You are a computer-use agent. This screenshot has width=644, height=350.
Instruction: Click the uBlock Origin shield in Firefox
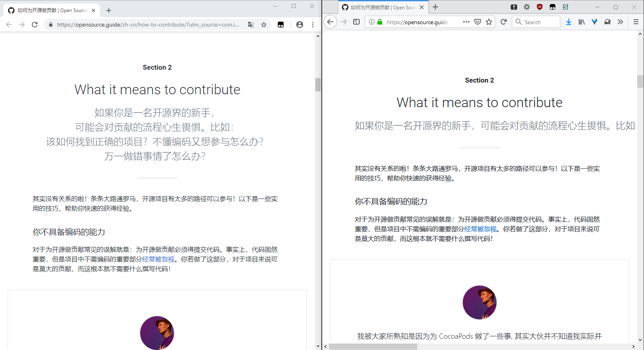pyautogui.click(x=540, y=7)
